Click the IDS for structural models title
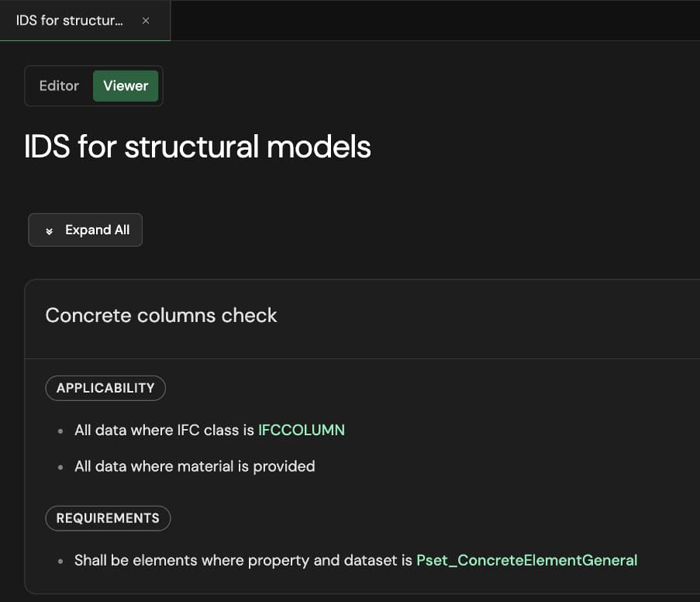 click(197, 147)
